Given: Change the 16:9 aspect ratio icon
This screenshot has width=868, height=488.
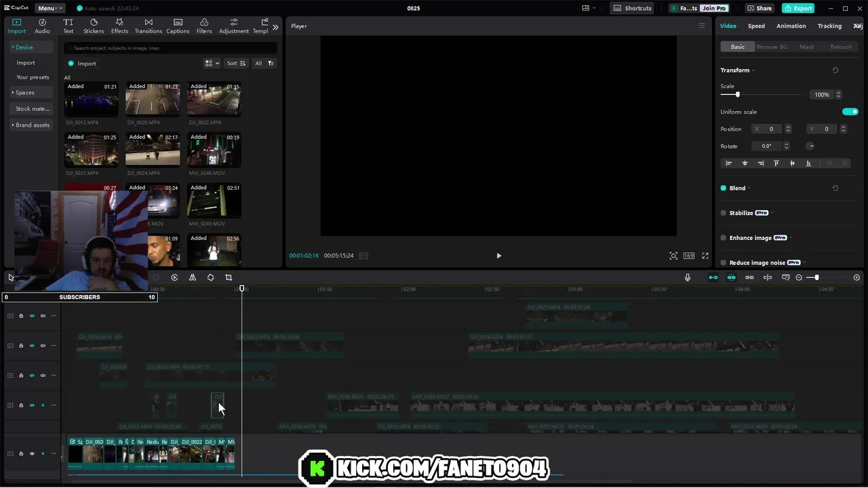Looking at the screenshot, I should (689, 256).
